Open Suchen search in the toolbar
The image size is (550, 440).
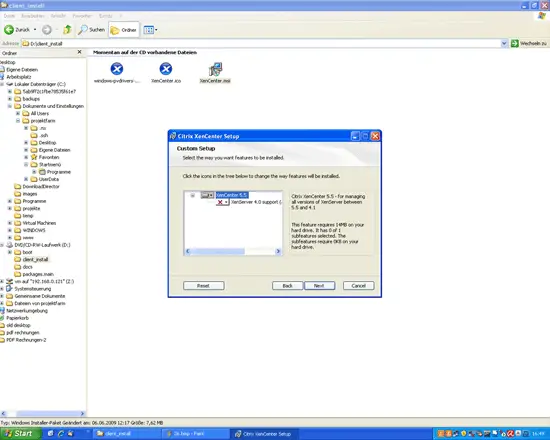[x=92, y=30]
